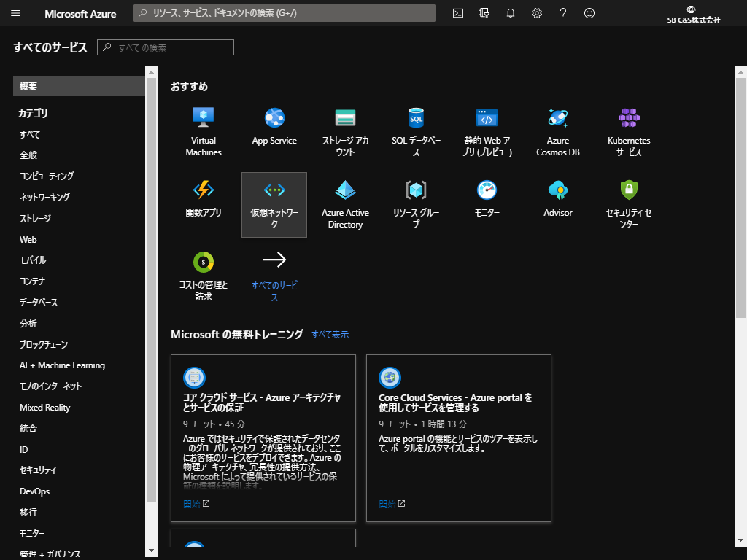The height and width of the screenshot is (560, 747).
Task: Select ブロックチェーン category
Action: pyautogui.click(x=43, y=344)
